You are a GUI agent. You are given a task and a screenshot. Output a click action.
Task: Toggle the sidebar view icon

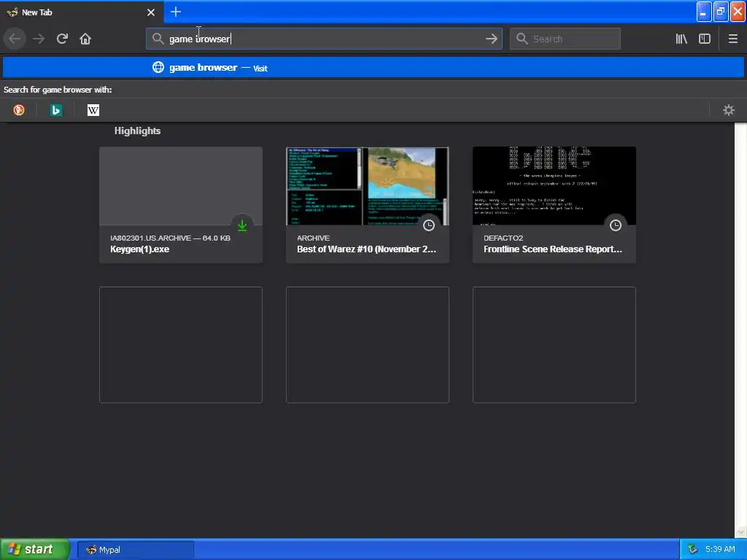(x=705, y=39)
